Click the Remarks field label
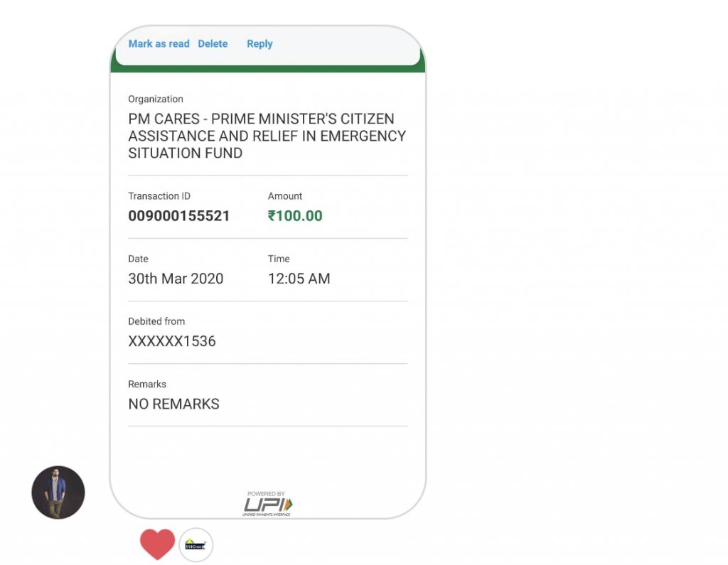 pyautogui.click(x=147, y=384)
